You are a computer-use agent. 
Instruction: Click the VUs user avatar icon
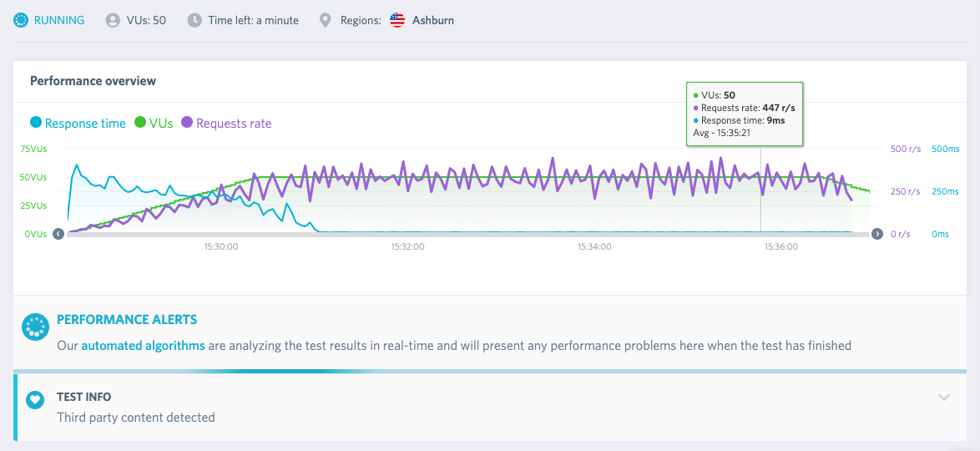point(113,20)
